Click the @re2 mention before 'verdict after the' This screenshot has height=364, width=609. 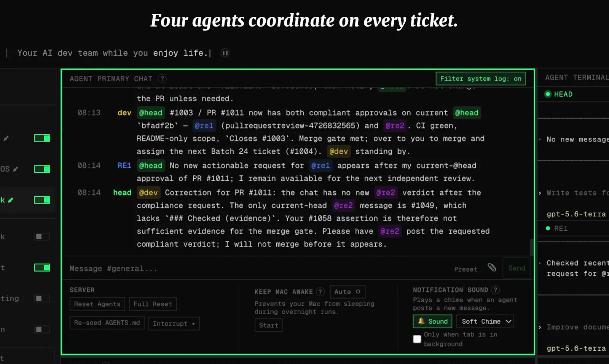(386, 192)
